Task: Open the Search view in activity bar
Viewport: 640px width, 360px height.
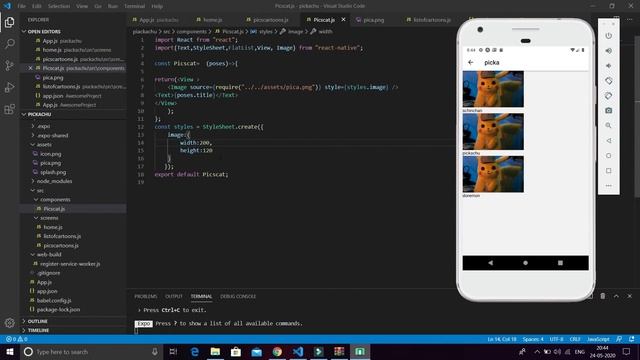Action: (9, 44)
